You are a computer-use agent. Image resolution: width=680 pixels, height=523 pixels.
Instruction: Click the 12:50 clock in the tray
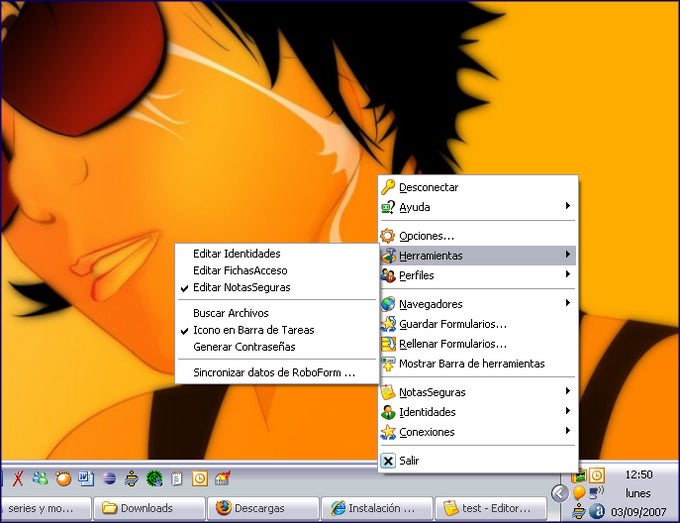coord(638,475)
